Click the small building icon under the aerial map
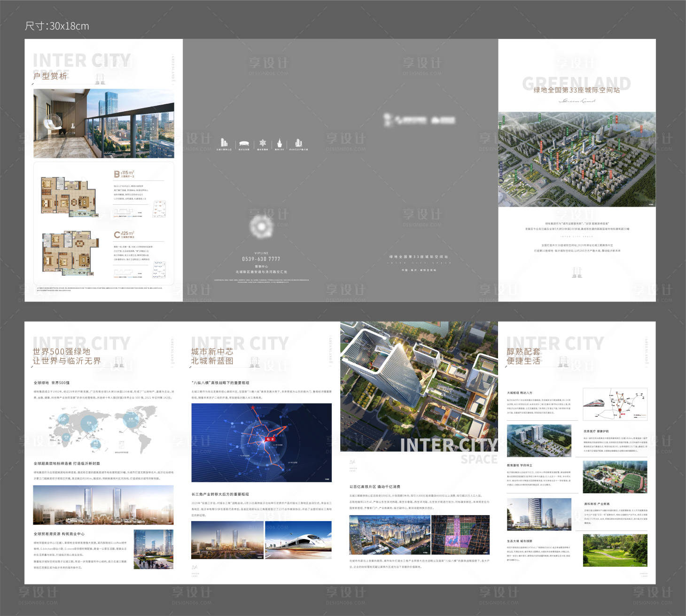Viewport: 686px width, 616px height. (x=577, y=272)
